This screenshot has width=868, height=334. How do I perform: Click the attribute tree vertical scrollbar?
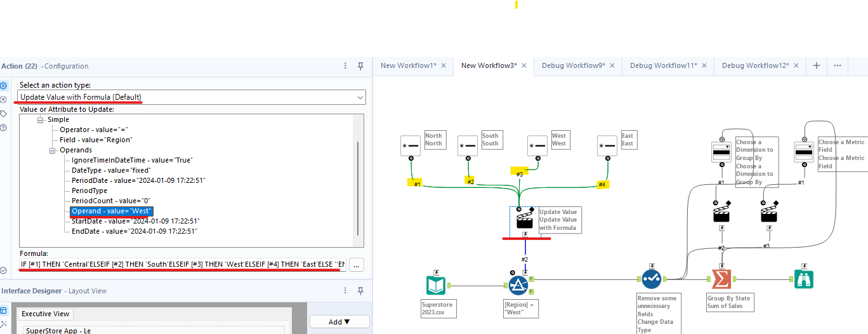point(358,189)
